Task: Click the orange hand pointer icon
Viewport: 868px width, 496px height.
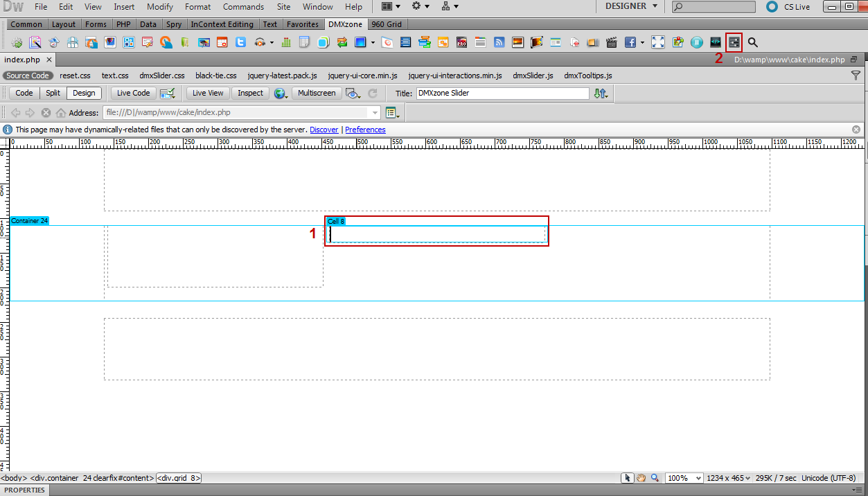Action: [x=166, y=42]
